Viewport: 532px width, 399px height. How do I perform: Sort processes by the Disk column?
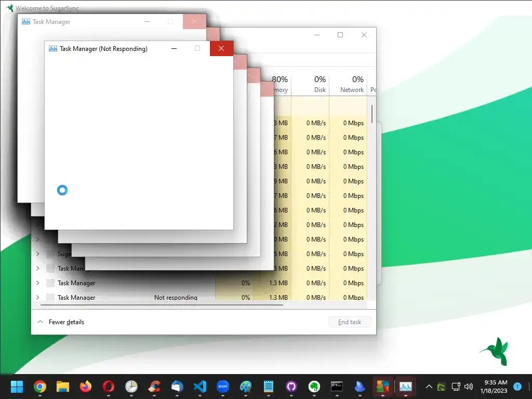310,84
